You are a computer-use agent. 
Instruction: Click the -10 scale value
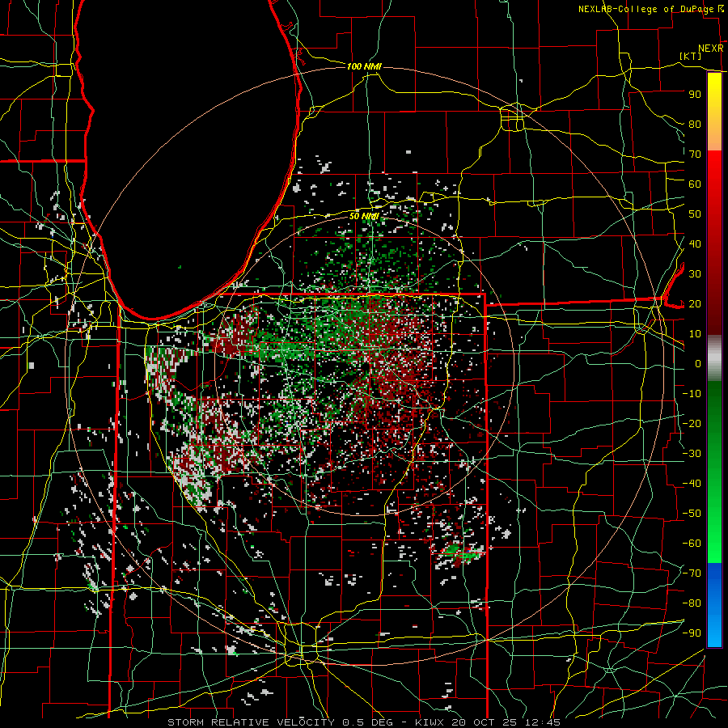coord(692,394)
